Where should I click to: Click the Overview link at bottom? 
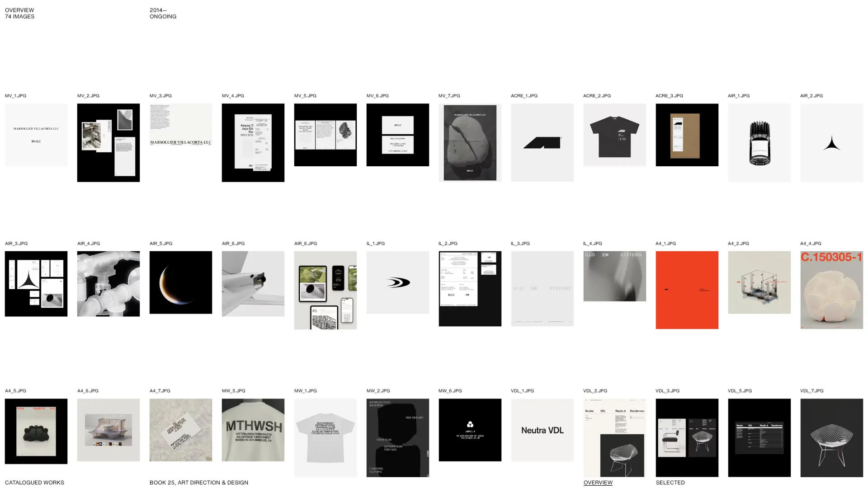point(598,483)
